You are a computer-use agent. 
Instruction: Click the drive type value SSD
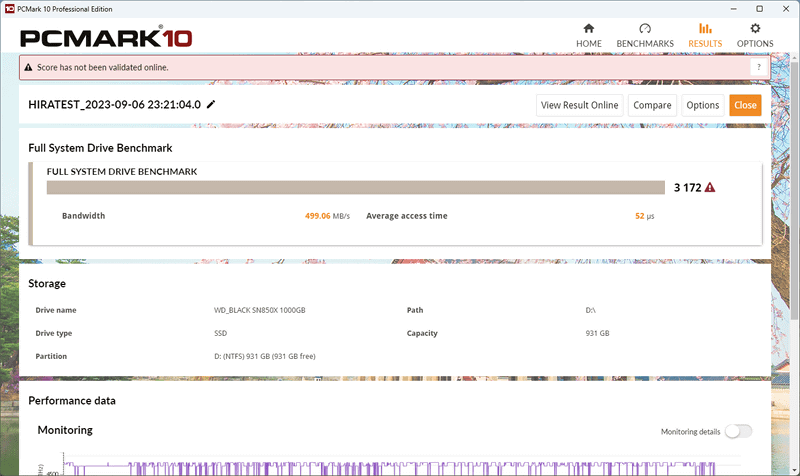220,333
